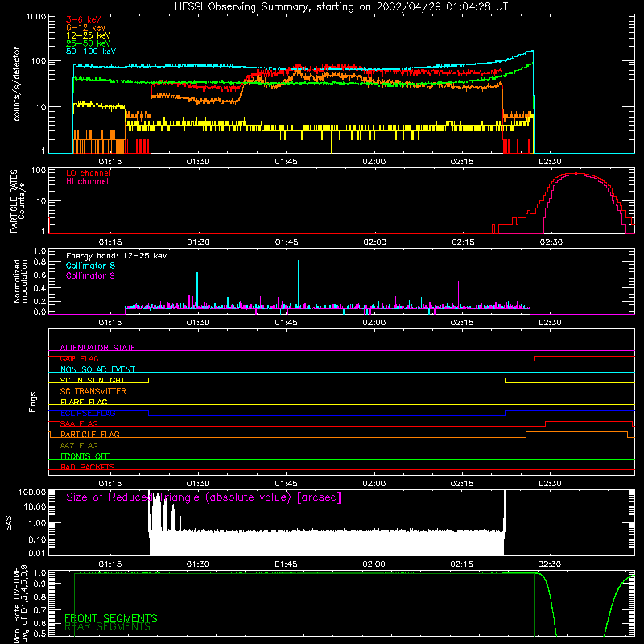Image resolution: width=644 pixels, height=644 pixels.
Task: Click the PARTICLE RATES axis label
Action: (14, 201)
